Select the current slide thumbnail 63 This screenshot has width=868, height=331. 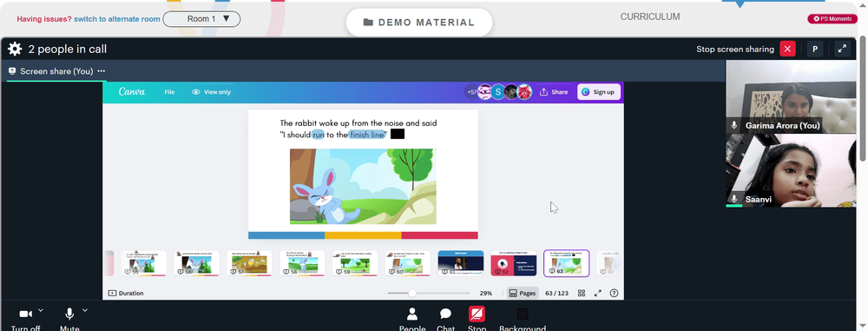coord(566,263)
